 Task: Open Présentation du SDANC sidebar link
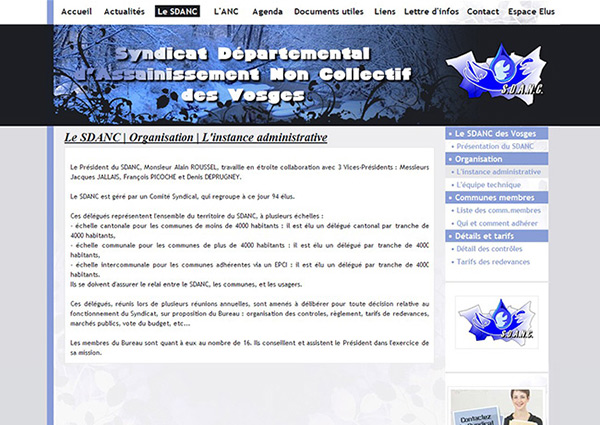coord(495,146)
